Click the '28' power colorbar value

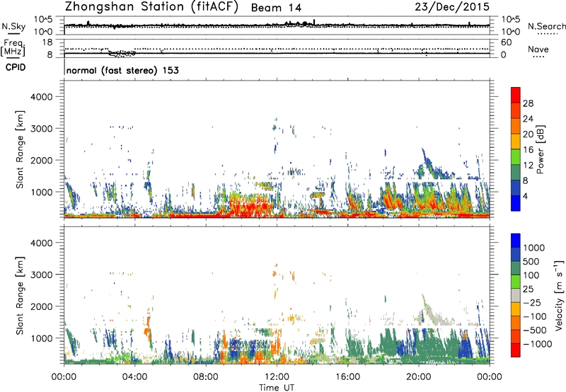(x=528, y=103)
